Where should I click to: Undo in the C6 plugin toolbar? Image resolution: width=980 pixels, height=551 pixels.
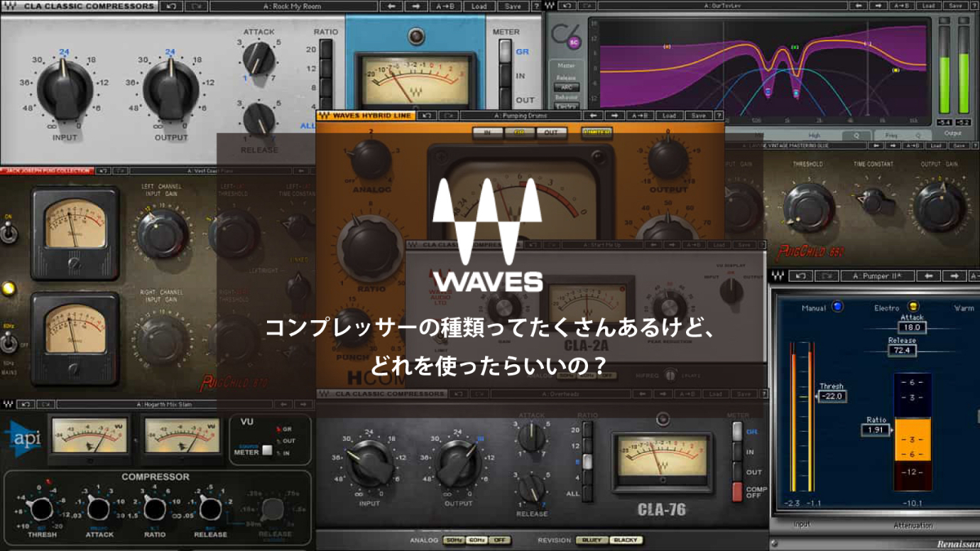click(568, 5)
